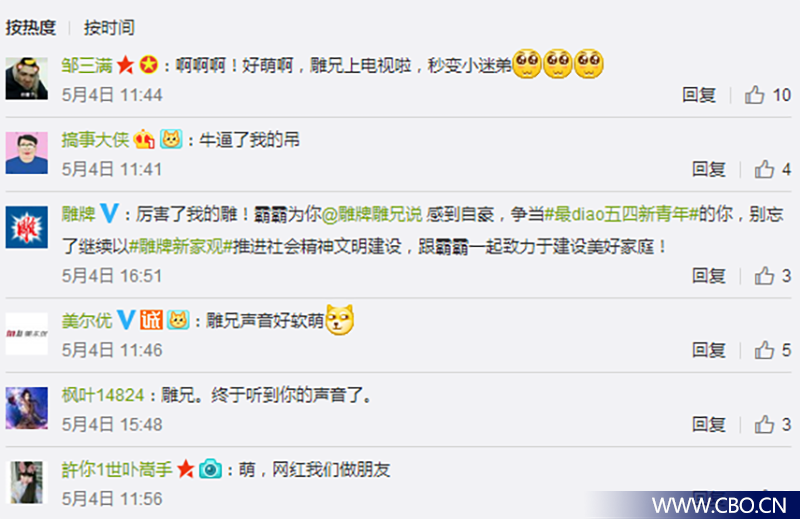The width and height of the screenshot is (800, 519).
Task: Open hashtag #雕牌新家观# link
Action: [181, 247]
